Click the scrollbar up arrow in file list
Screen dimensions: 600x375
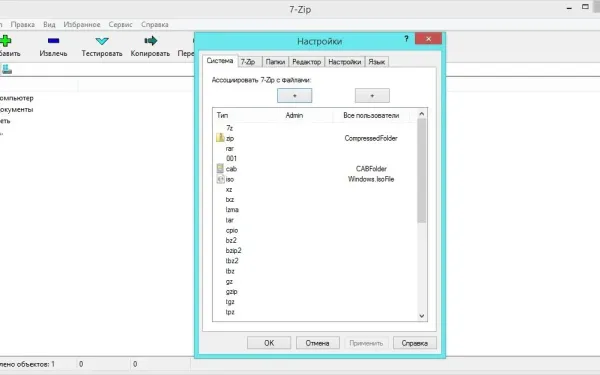[x=422, y=114]
